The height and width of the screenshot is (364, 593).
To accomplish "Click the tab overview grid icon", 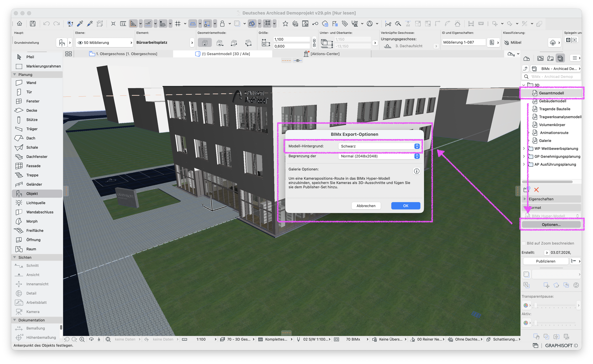I will coord(68,54).
